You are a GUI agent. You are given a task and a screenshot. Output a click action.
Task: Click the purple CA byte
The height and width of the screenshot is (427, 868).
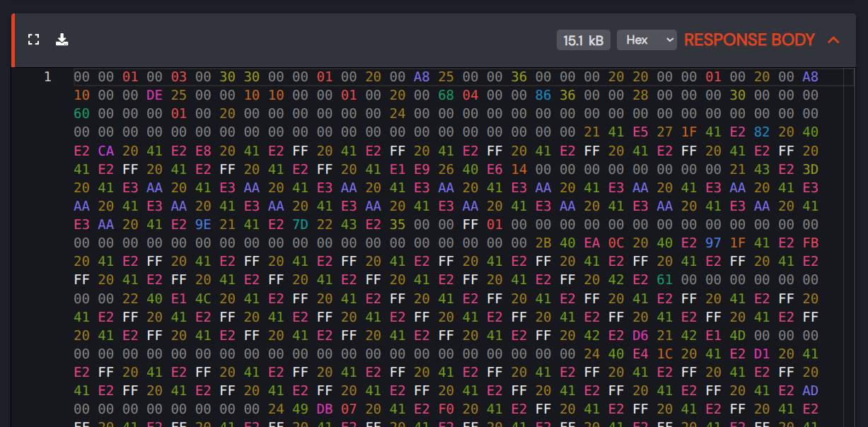pos(106,150)
